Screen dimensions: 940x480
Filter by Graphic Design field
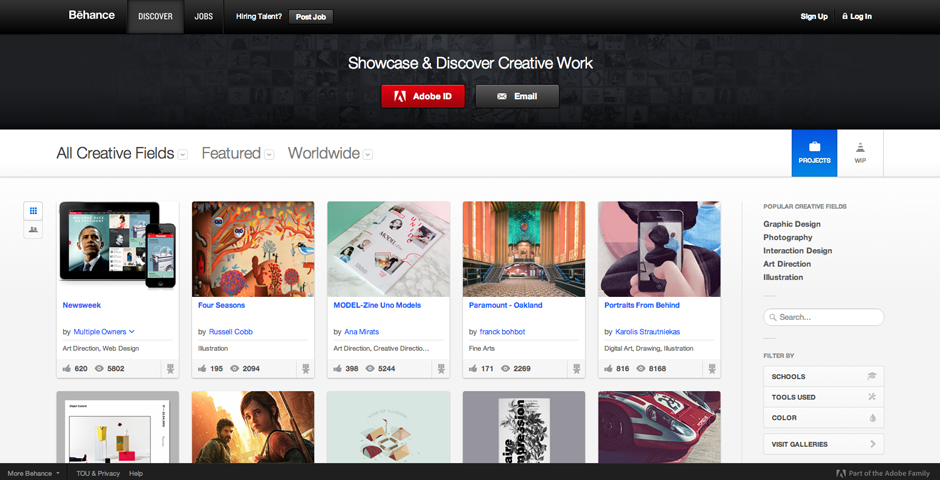(x=792, y=224)
